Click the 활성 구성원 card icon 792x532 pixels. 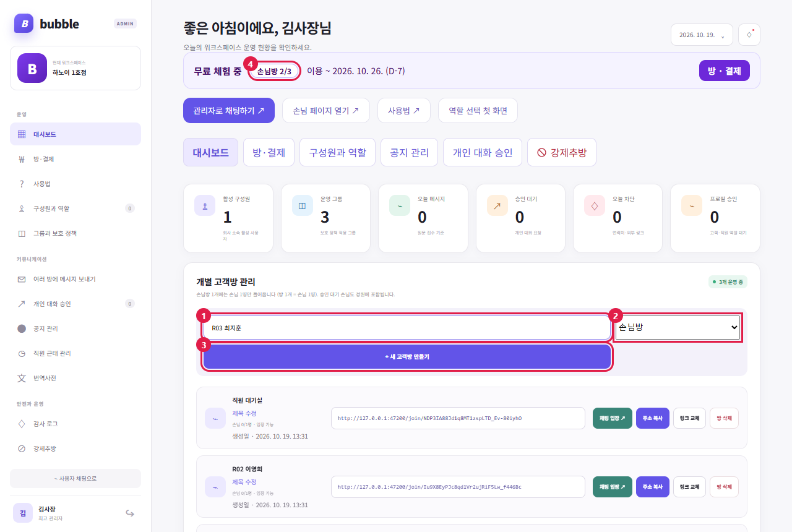tap(205, 205)
